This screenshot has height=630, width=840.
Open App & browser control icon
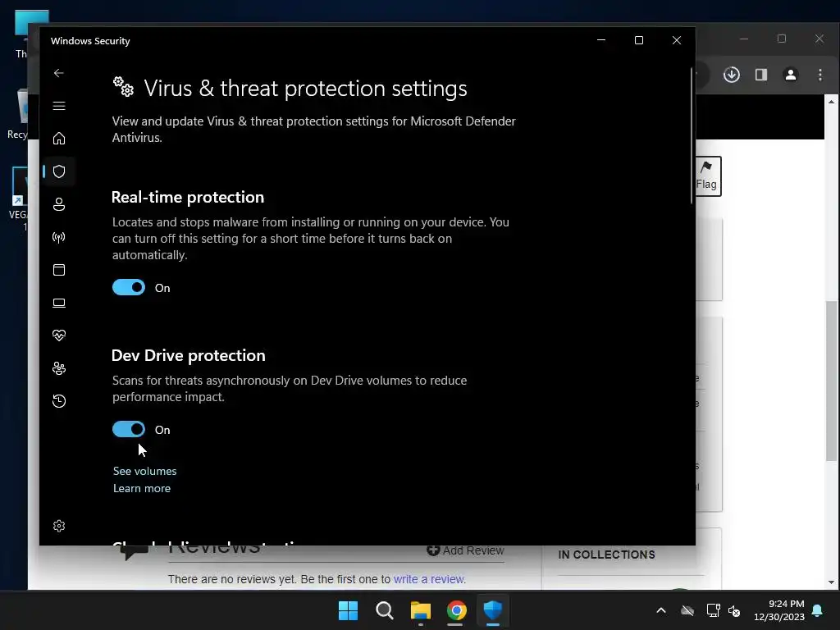tap(59, 270)
